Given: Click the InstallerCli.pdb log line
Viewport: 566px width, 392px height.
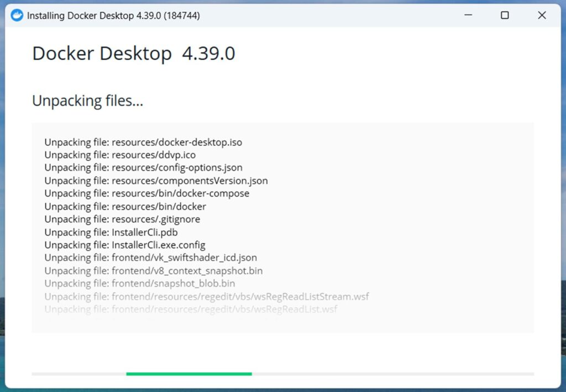Looking at the screenshot, I should click(x=111, y=232).
